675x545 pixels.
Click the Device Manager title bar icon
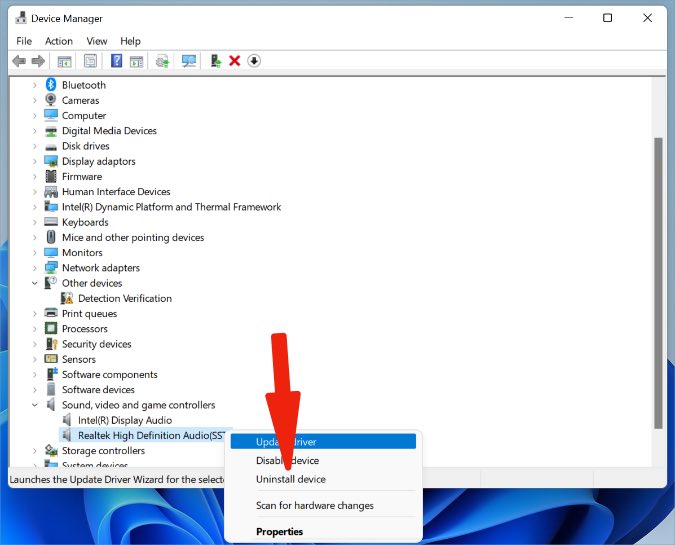[21, 18]
